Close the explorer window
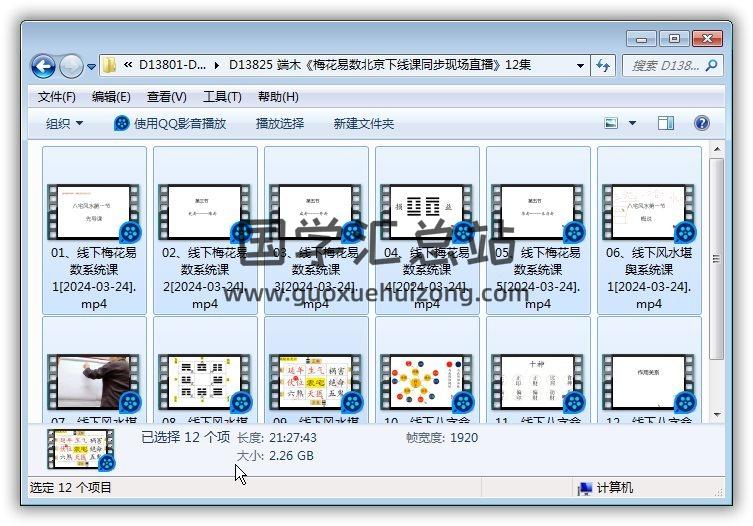 (707, 39)
